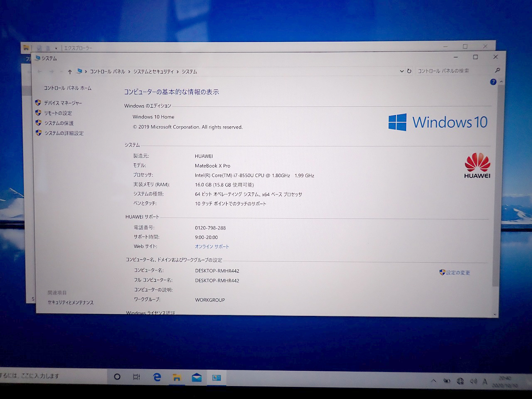Click the forward navigation arrow

pyautogui.click(x=52, y=71)
